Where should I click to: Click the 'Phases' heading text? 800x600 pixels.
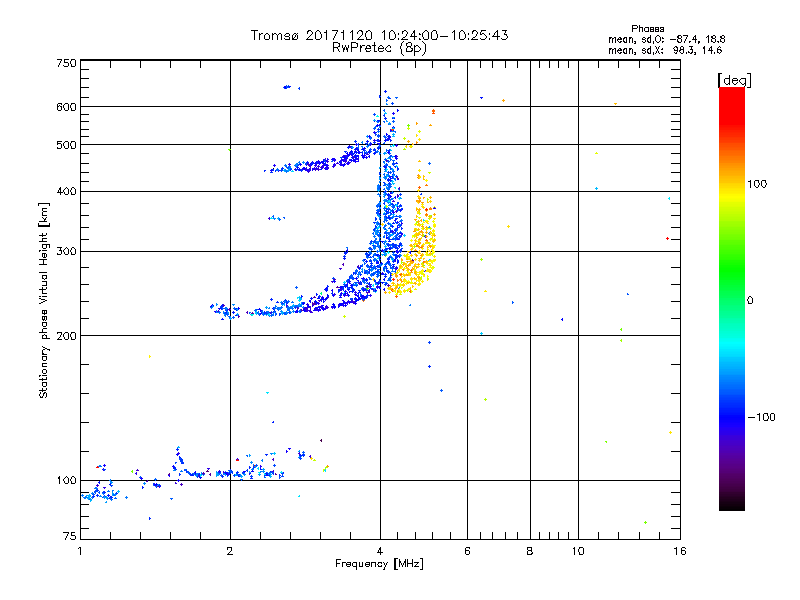pyautogui.click(x=647, y=29)
